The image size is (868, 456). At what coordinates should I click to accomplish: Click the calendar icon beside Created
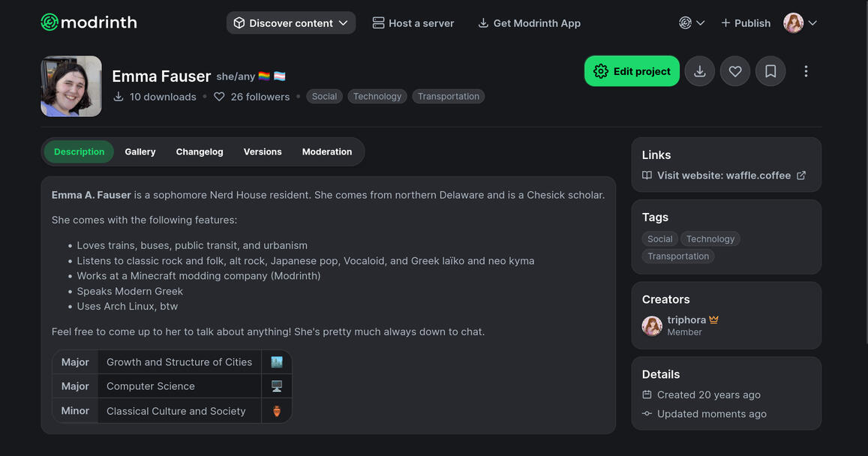pos(647,394)
